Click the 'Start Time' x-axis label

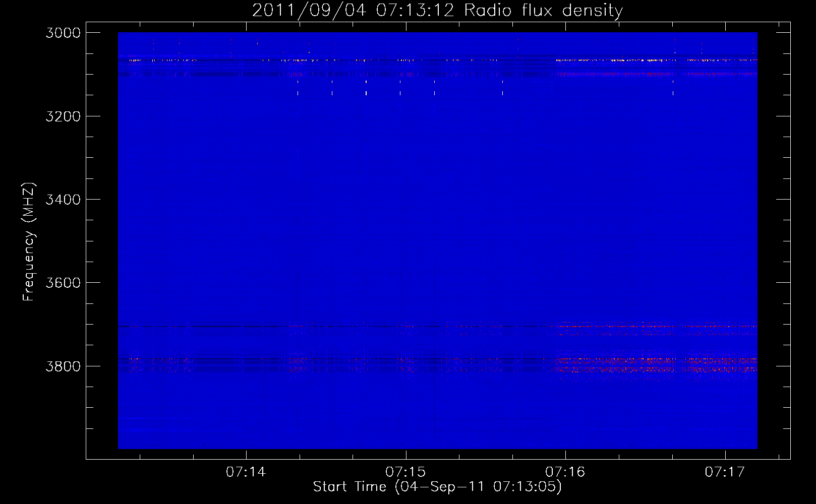(x=437, y=487)
